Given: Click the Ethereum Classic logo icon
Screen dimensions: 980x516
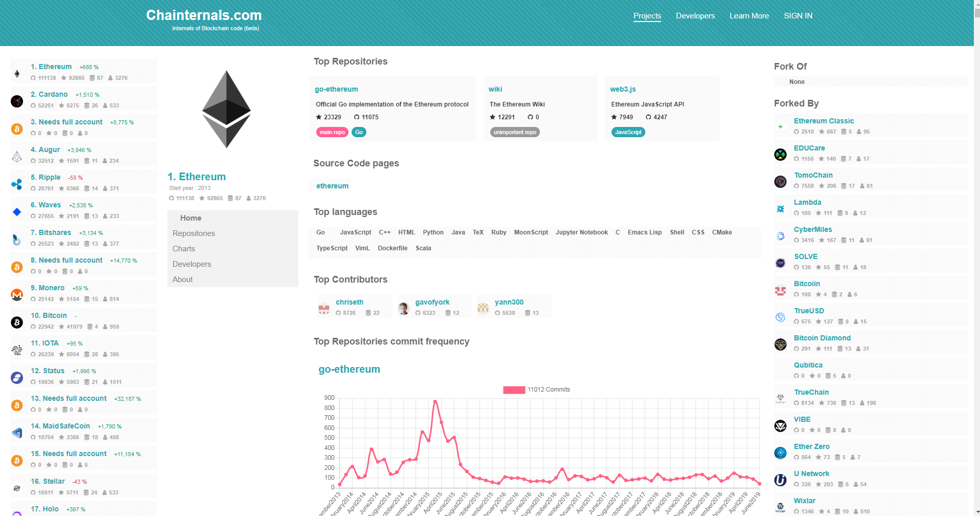Looking at the screenshot, I should pyautogui.click(x=780, y=127).
